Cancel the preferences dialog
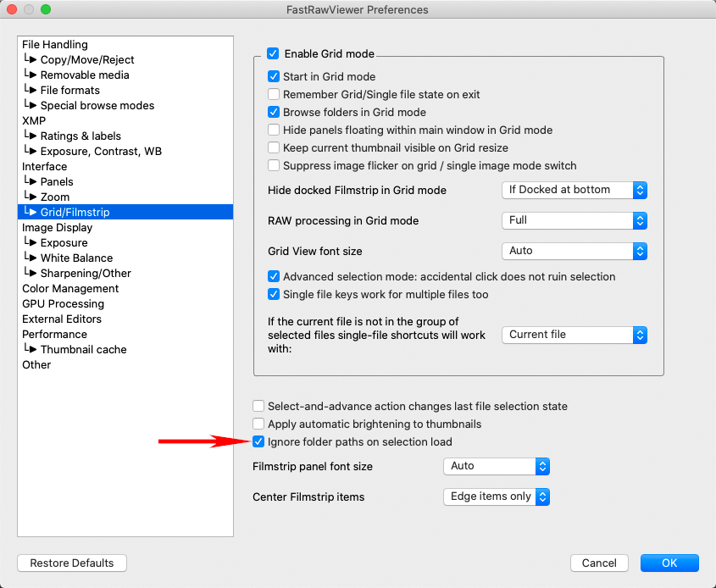The height and width of the screenshot is (588, 716). 599,563
